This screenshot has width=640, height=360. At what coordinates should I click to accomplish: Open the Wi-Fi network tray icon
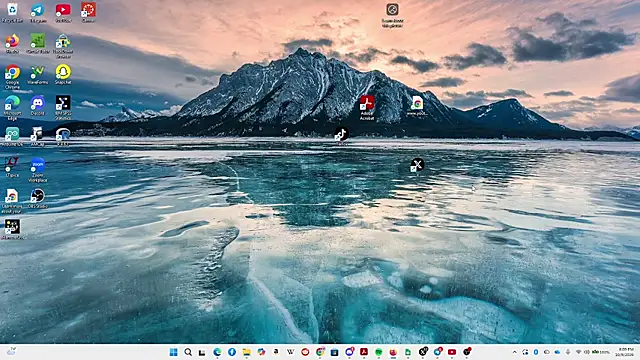tap(578, 352)
